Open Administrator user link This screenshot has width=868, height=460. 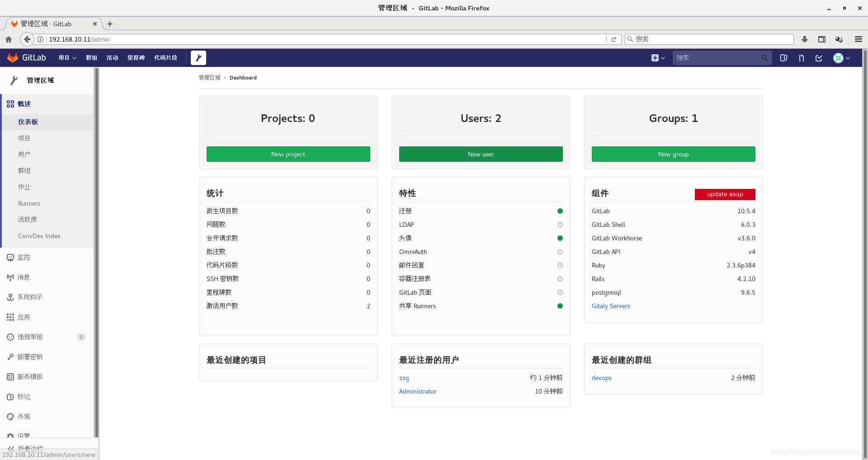click(x=418, y=392)
